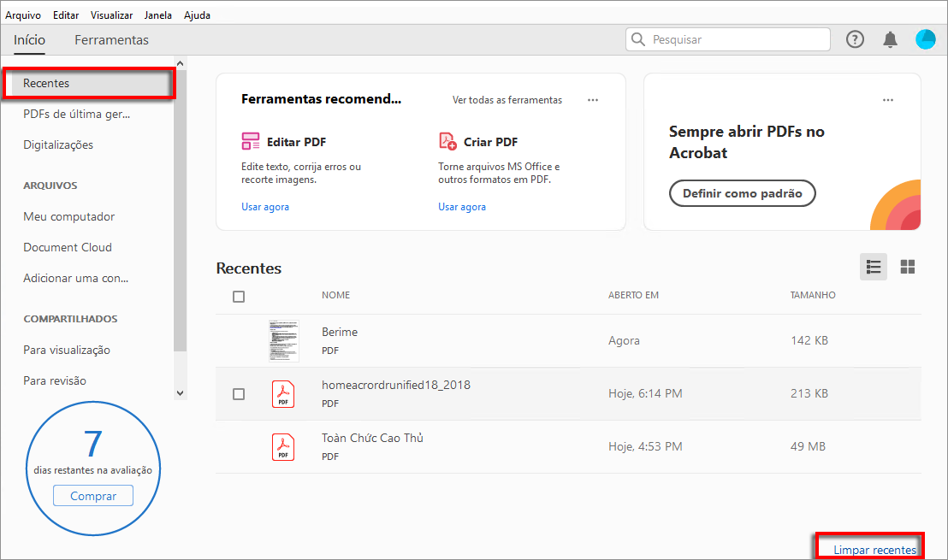Switch to list view layout
The width and height of the screenshot is (948, 560).
(874, 267)
